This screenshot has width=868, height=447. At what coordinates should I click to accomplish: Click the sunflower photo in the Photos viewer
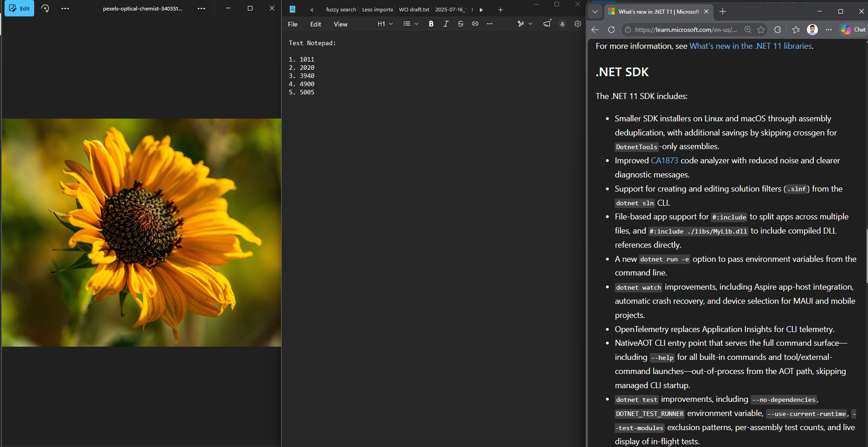coord(141,233)
